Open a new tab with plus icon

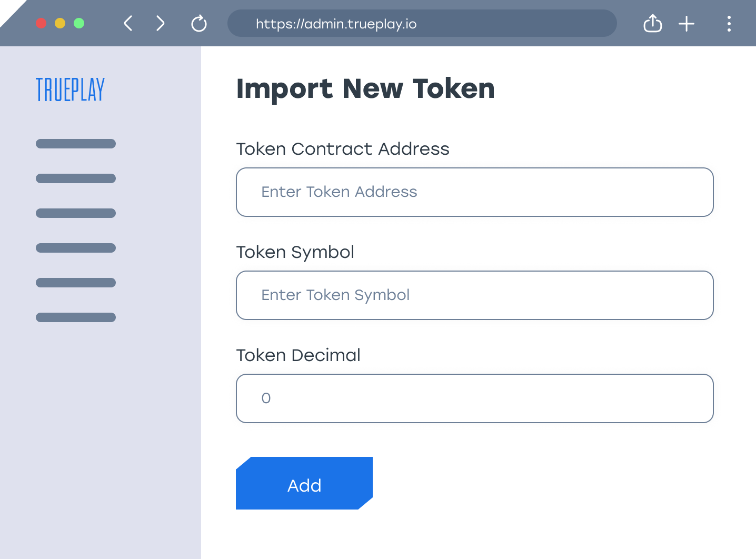coord(687,24)
